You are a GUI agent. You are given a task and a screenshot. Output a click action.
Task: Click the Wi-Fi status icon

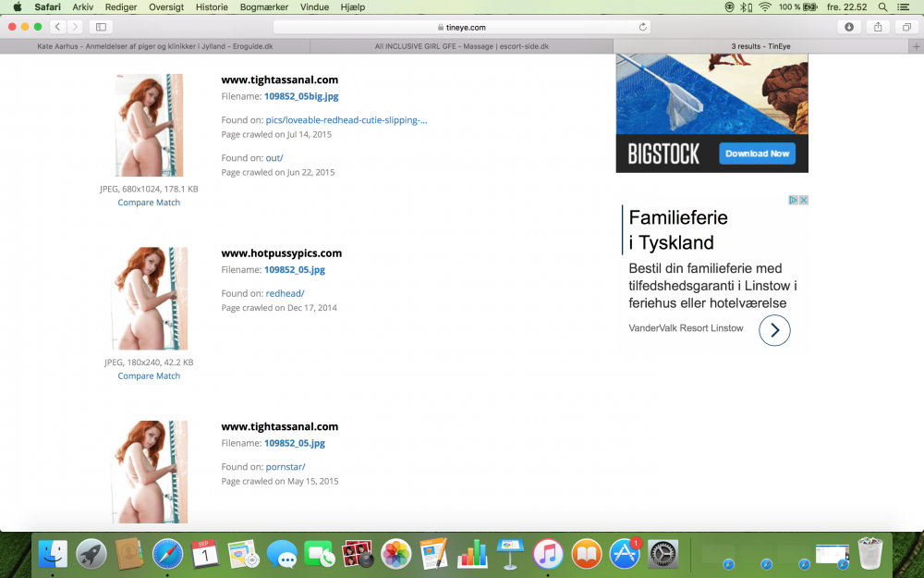point(765,7)
